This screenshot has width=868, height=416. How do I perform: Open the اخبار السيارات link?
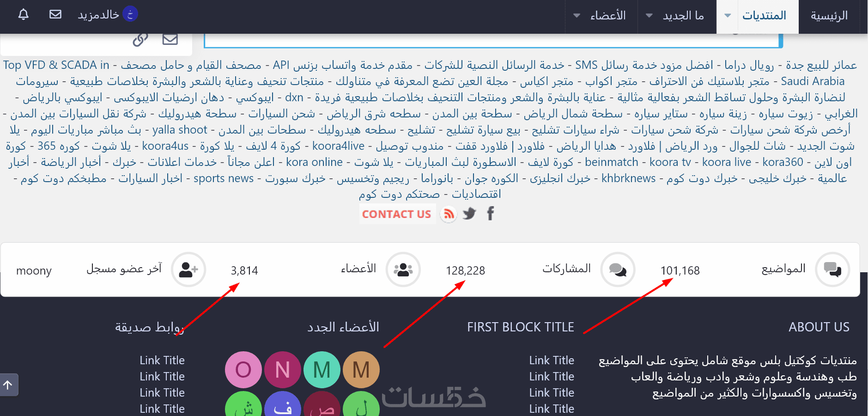pos(150,178)
